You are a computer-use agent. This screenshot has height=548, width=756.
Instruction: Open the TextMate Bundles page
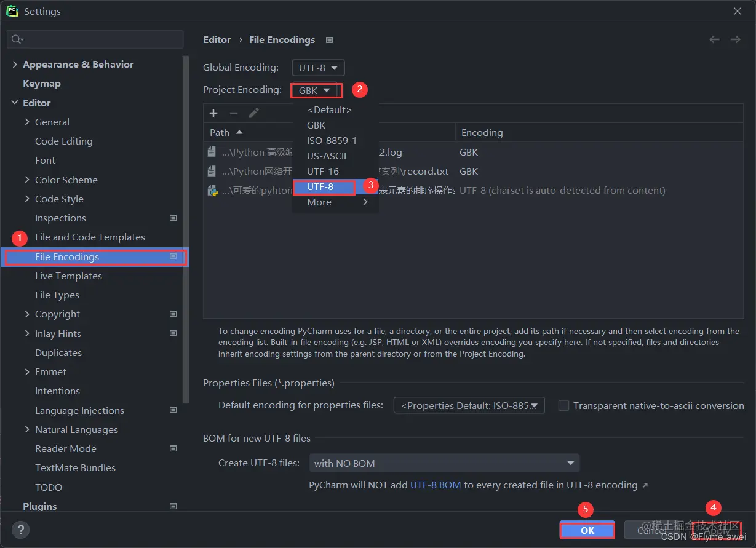coord(75,467)
